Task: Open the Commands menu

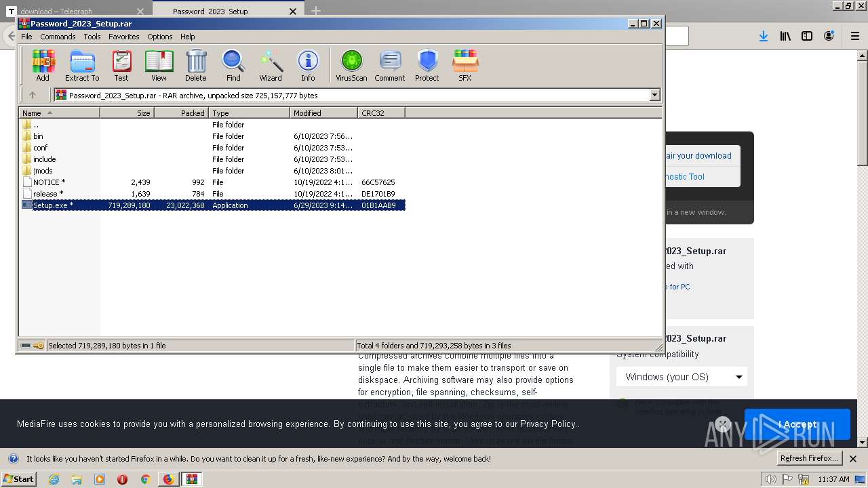Action: point(58,37)
